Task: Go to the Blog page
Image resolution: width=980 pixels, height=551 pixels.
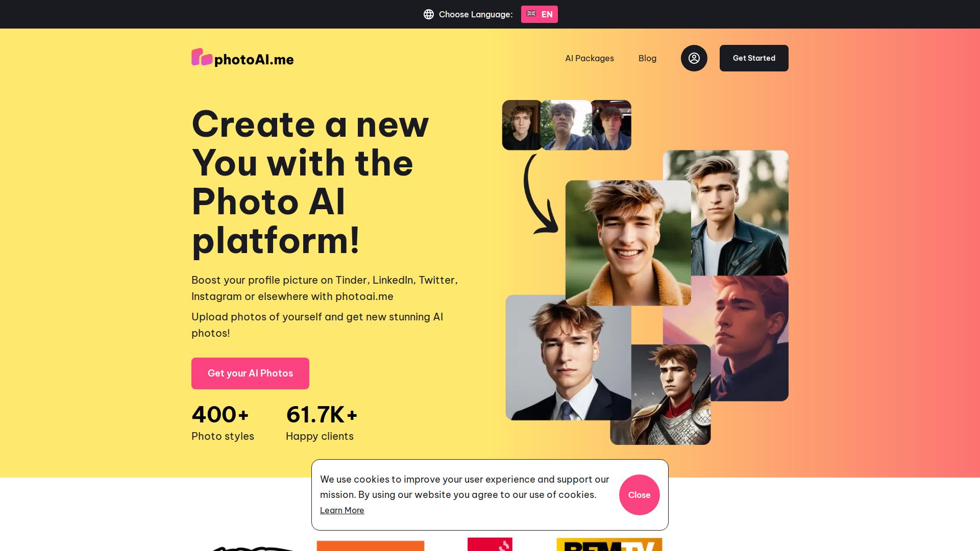Action: (647, 58)
